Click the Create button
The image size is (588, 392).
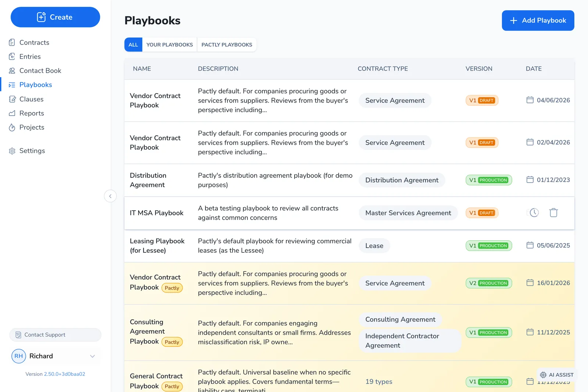[x=55, y=17]
